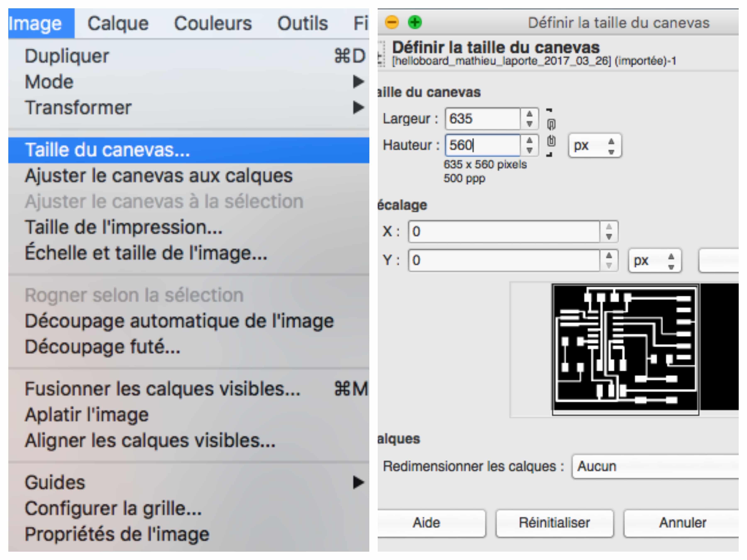The width and height of the screenshot is (747, 560).
Task: Open the canvas size px unit dropdown
Action: 595,145
